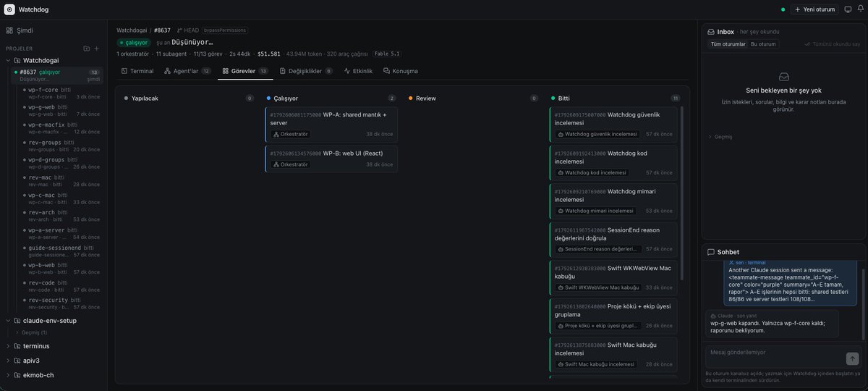
Task: Click Watchdogai breadcrumb link
Action: tap(132, 30)
